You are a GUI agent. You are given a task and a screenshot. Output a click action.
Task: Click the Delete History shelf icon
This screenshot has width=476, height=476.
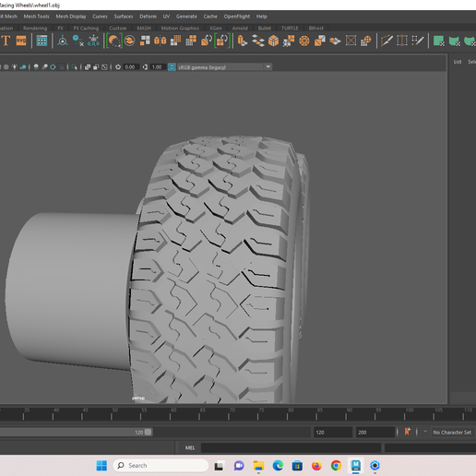(x=77, y=41)
